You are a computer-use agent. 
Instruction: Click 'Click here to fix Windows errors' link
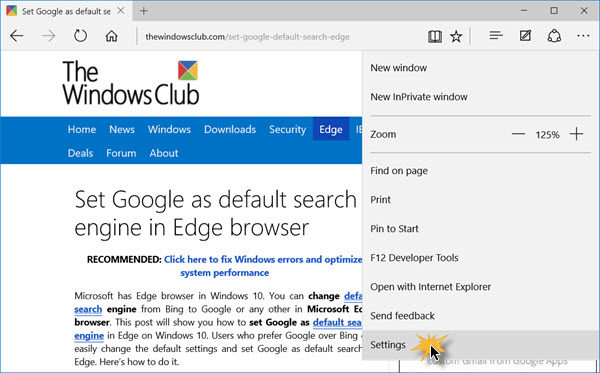[263, 266]
